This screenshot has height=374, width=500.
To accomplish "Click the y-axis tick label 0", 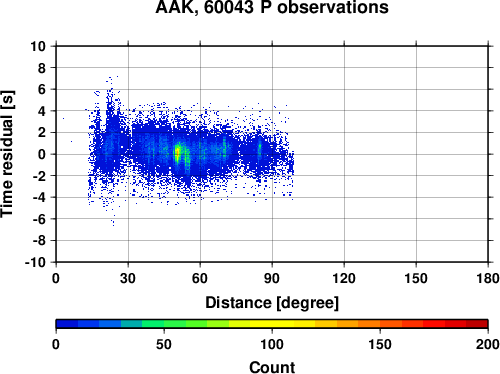I will tap(42, 154).
